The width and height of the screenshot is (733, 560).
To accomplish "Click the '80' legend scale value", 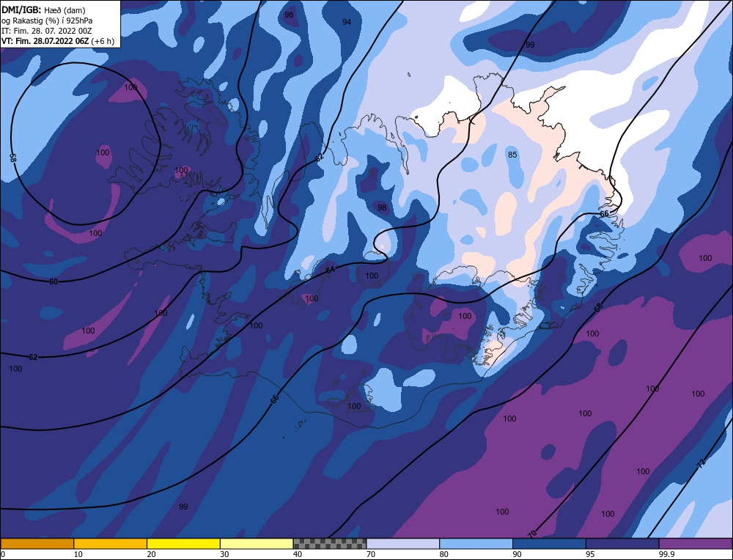I will click(443, 554).
